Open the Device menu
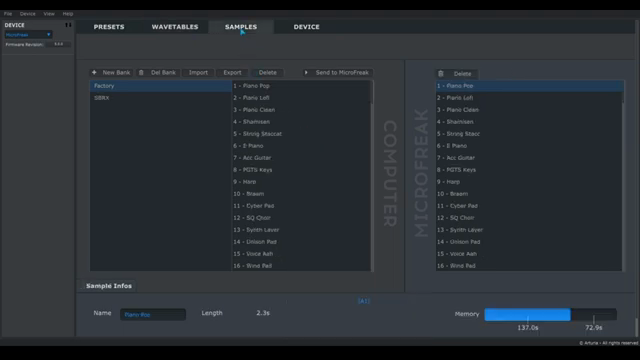The image size is (640, 360). pyautogui.click(x=27, y=14)
